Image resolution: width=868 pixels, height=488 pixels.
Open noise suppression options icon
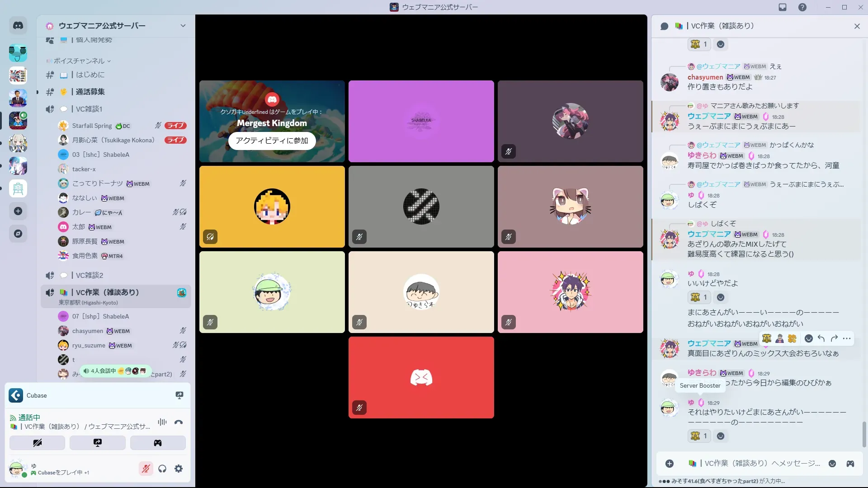pos(162,422)
